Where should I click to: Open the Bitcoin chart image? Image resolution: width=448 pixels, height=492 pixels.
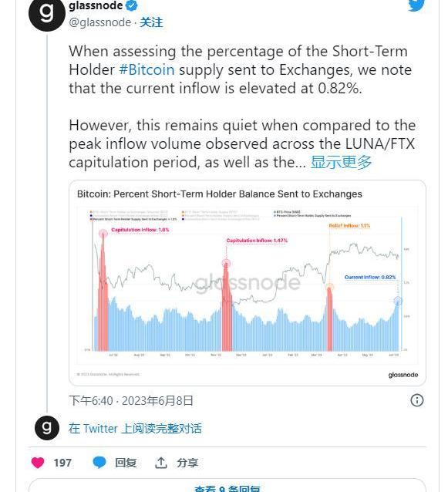coord(248,283)
